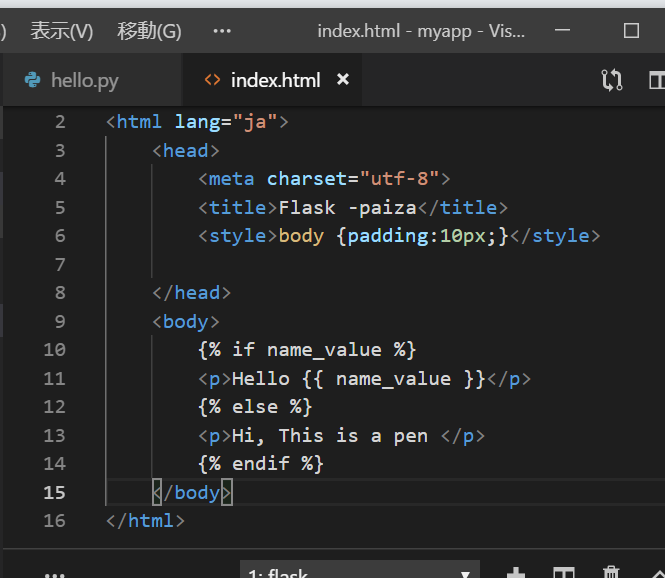Open the panel's more options ellipsis
The width and height of the screenshot is (665, 578).
tap(55, 574)
